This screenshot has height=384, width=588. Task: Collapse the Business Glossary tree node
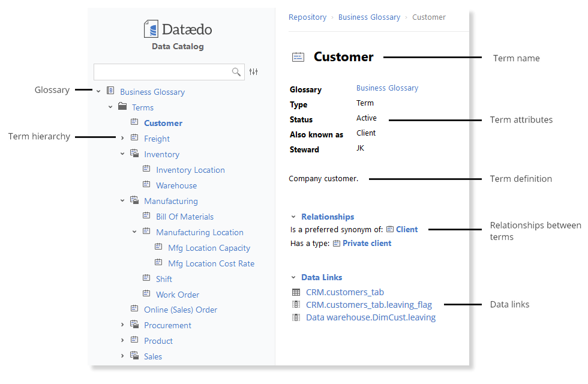[x=98, y=91]
